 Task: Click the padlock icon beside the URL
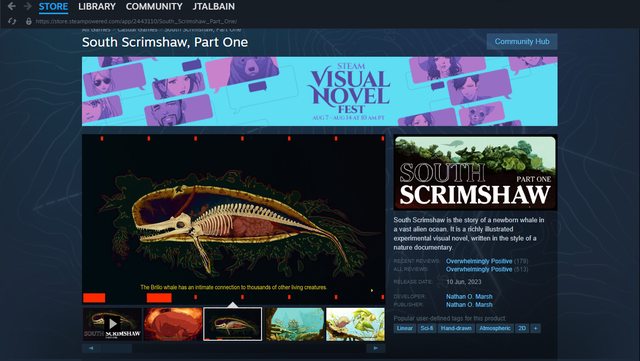(29, 21)
